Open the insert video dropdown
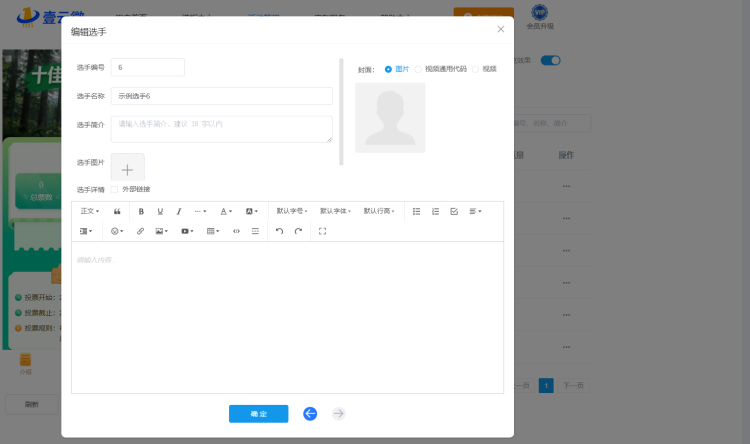This screenshot has width=750, height=444. click(x=187, y=231)
